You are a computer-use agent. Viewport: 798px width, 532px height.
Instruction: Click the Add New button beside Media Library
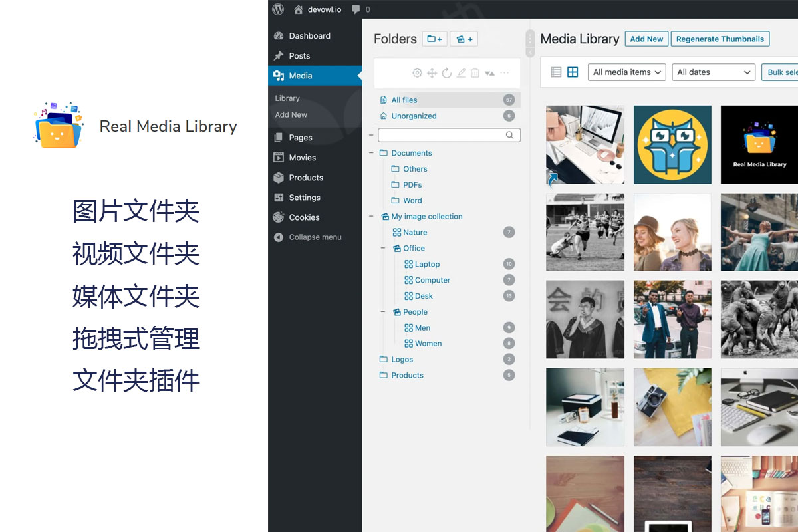coord(646,39)
